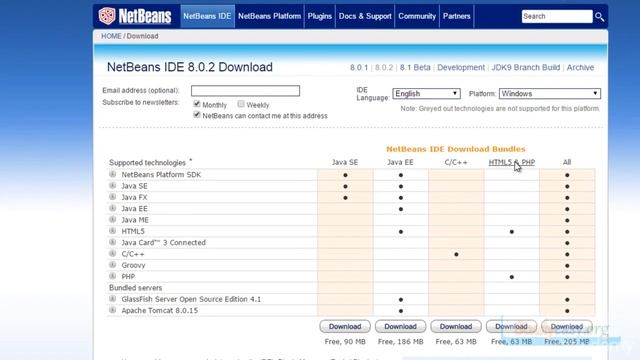
Task: Open the NetBeans IDE tab
Action: (x=207, y=16)
